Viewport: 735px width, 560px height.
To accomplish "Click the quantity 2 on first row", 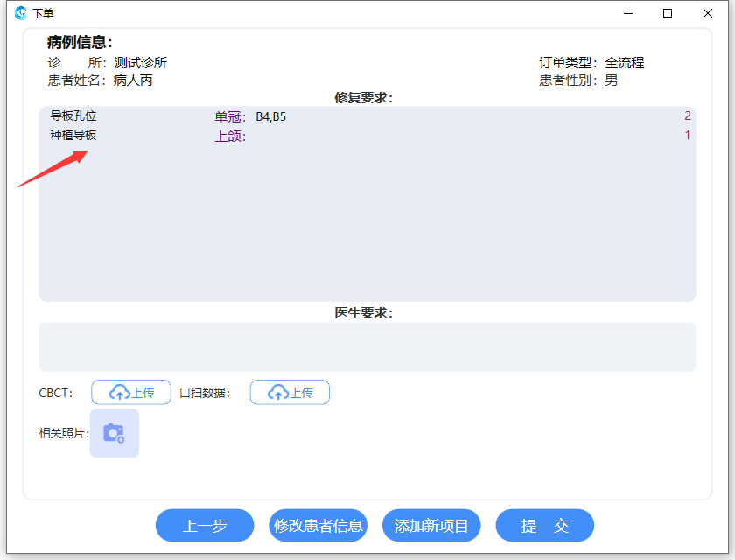I will click(x=687, y=116).
